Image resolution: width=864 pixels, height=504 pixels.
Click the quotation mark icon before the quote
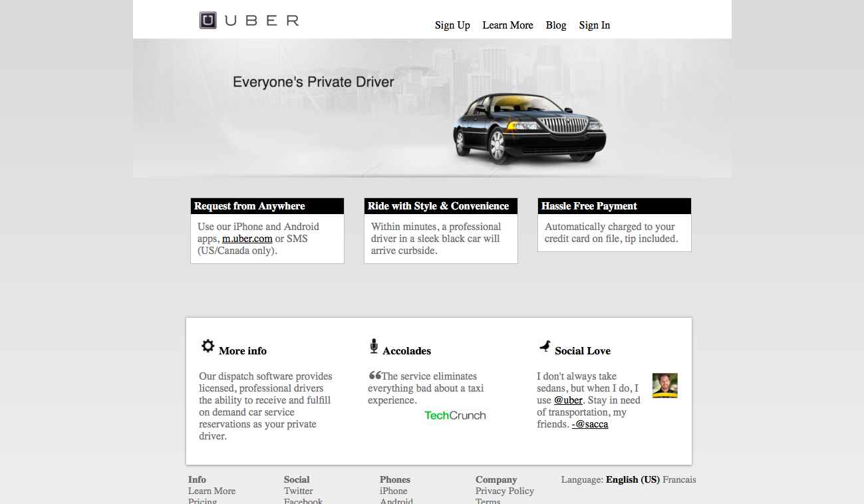374,375
